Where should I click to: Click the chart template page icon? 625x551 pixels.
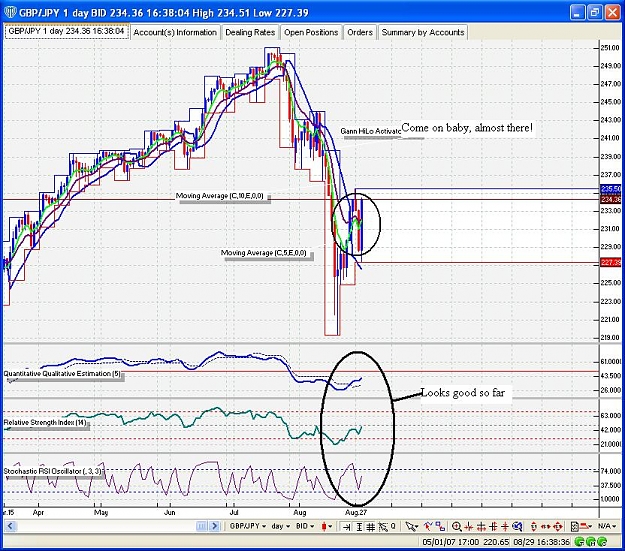(x=574, y=527)
